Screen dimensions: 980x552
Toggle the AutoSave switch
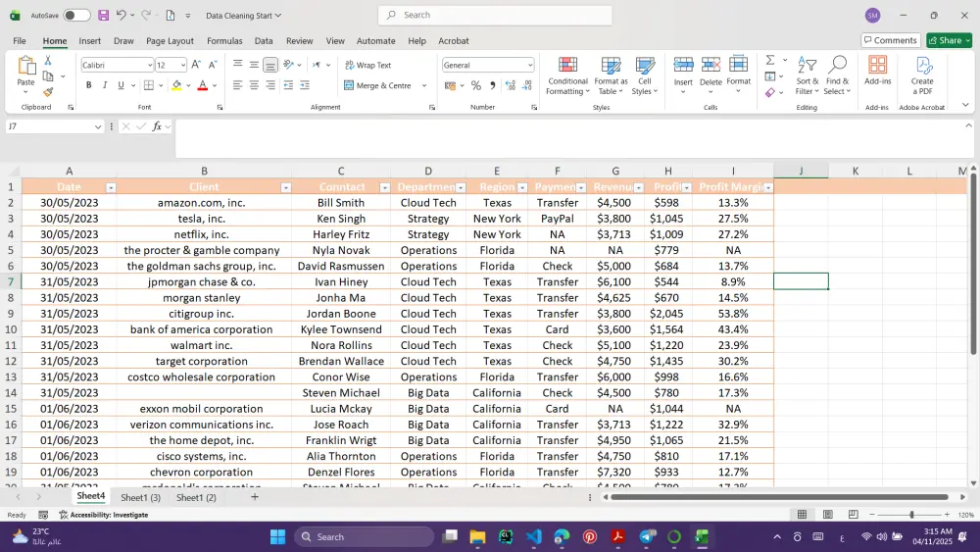click(76, 15)
